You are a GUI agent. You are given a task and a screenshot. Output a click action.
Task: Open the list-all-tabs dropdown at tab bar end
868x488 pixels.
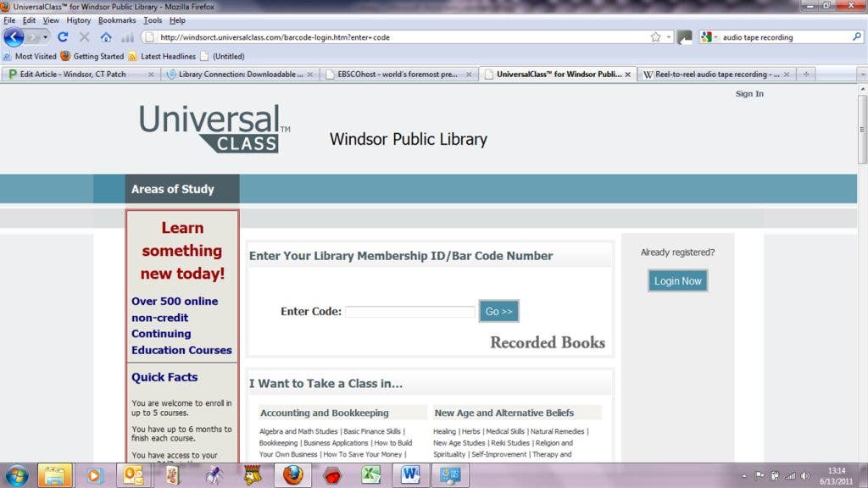click(862, 75)
